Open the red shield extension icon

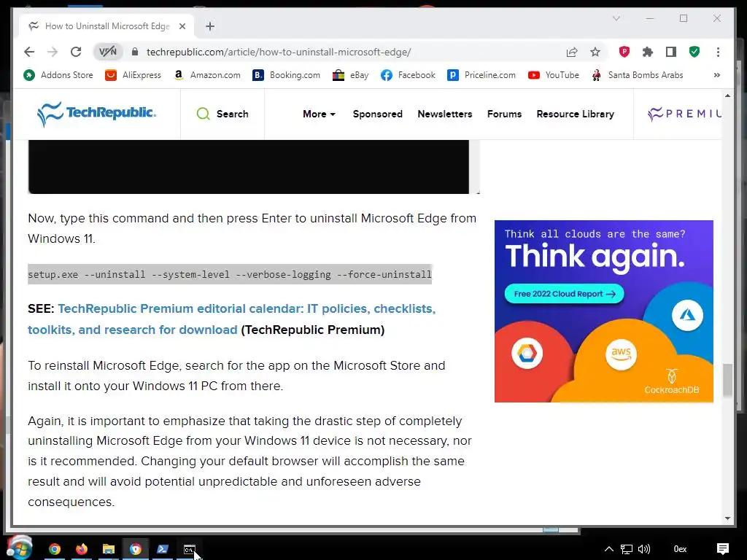click(x=624, y=52)
